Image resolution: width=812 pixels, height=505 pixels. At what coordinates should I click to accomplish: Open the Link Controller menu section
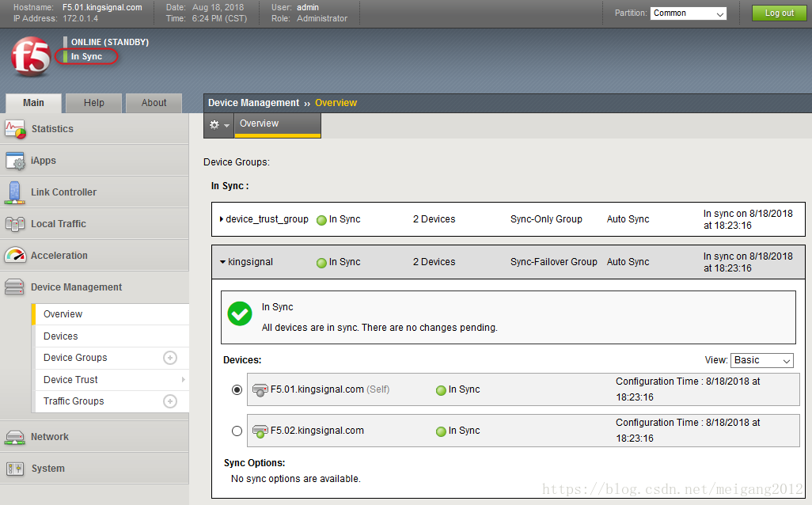(94, 192)
